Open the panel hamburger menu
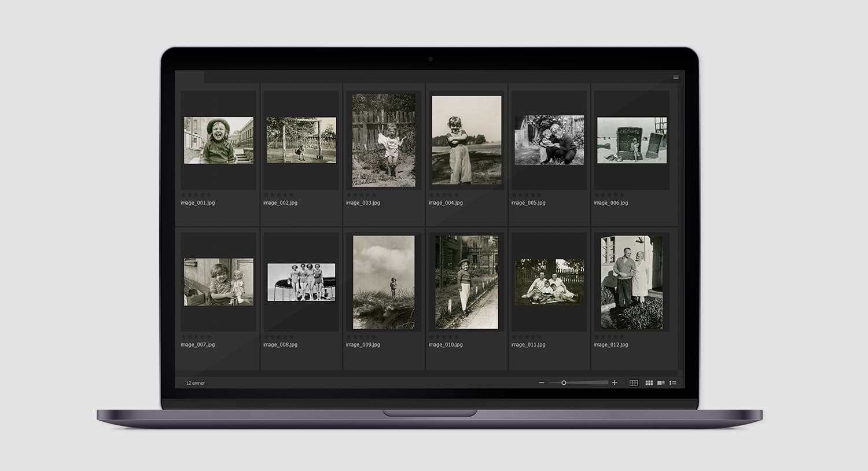Screen dimensions: 868x471 675,77
